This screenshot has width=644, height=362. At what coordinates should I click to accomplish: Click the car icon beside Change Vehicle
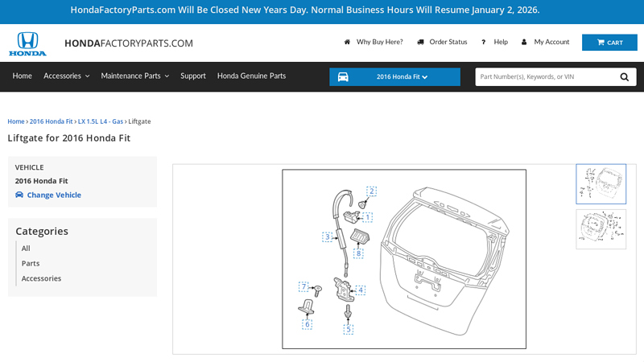[19, 195]
